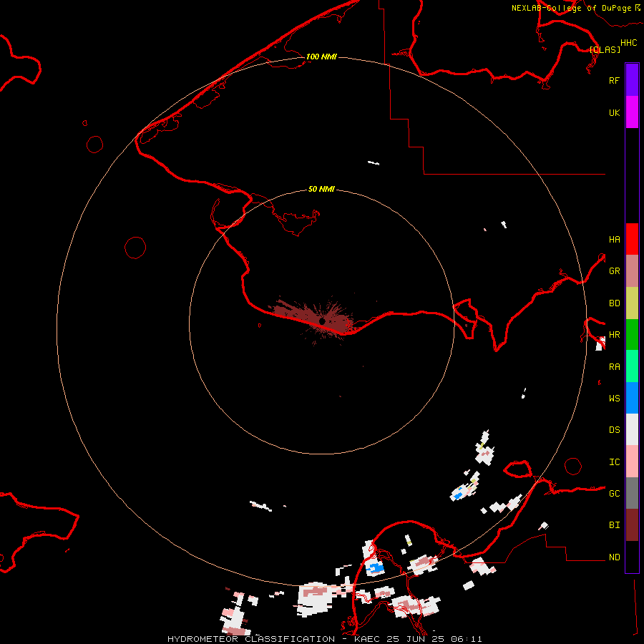The height and width of the screenshot is (644, 644).
Task: Click the RF legend label
Action: click(614, 80)
